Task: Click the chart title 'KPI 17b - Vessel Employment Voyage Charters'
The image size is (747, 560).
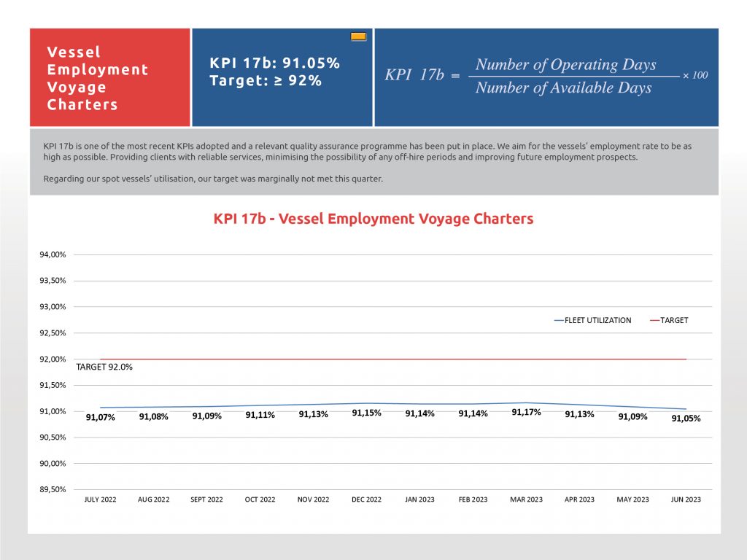Action: 373,219
